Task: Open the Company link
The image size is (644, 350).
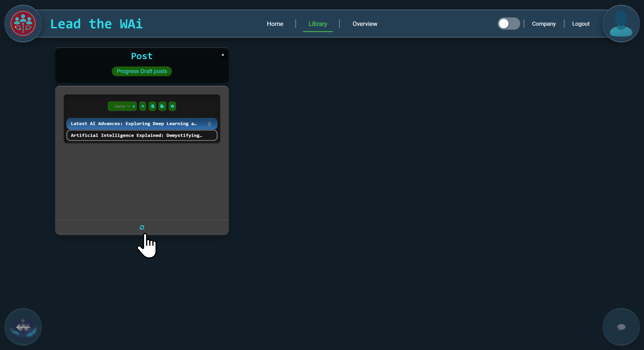Action: click(x=543, y=24)
